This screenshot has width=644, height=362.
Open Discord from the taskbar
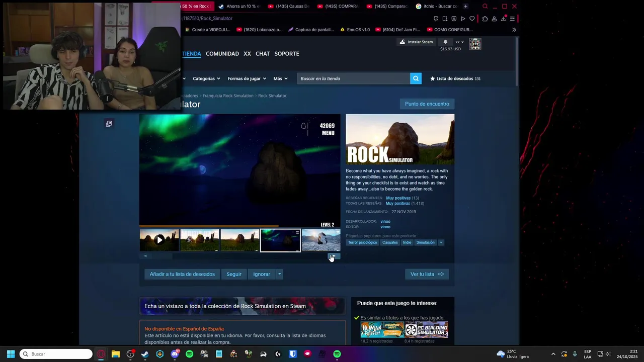coord(175,354)
